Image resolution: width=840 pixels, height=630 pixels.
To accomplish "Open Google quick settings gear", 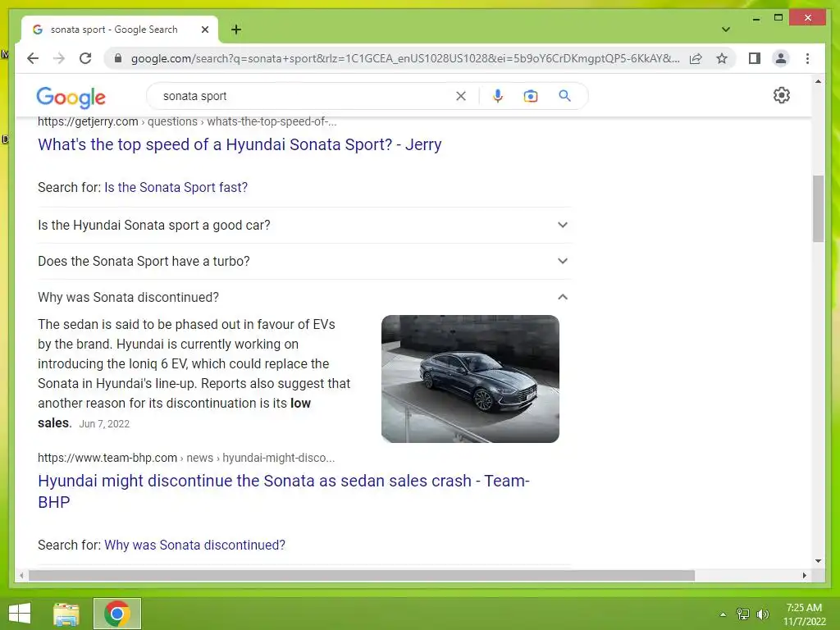I will click(782, 95).
